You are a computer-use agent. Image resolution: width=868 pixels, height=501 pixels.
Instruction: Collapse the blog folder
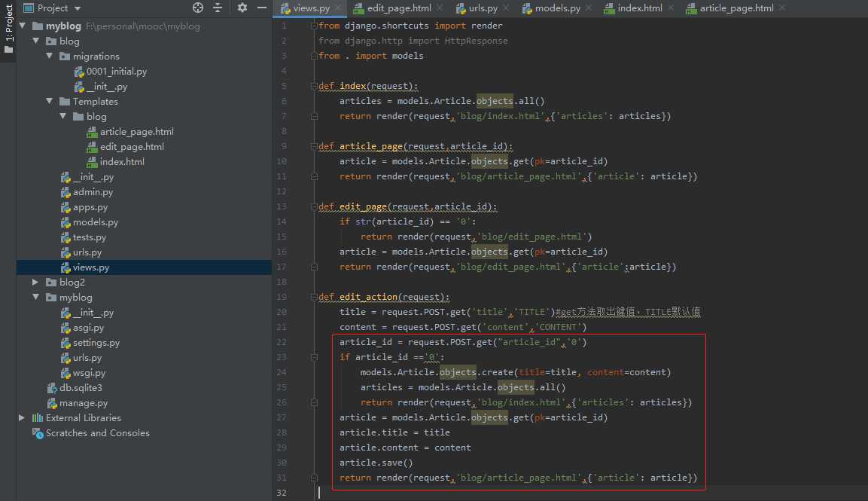(35, 41)
